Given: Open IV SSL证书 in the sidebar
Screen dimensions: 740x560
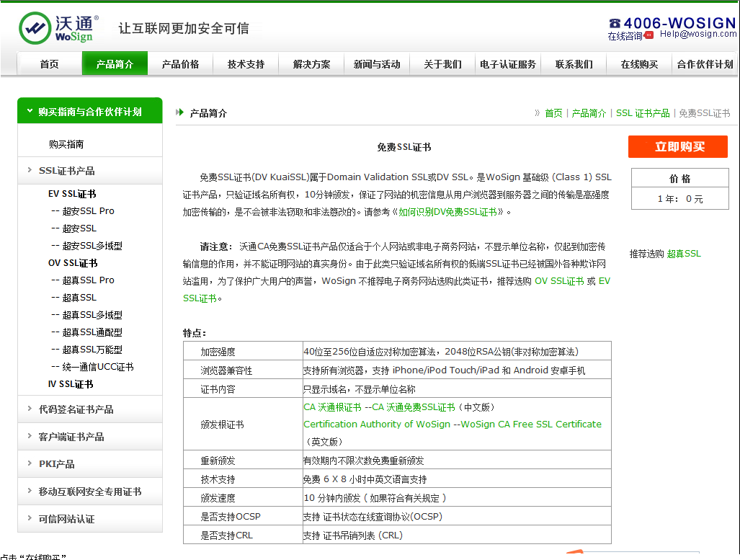Looking at the screenshot, I should click(71, 384).
